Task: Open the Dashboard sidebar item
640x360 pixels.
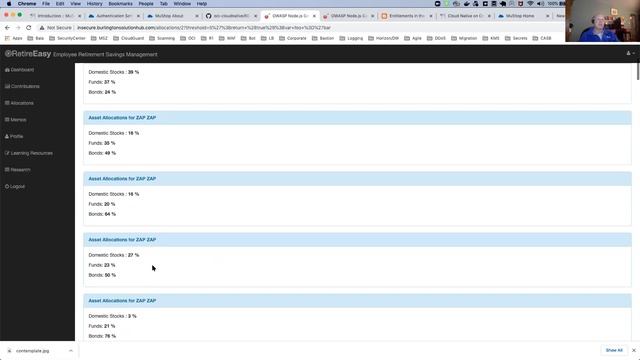Action: 20,70
